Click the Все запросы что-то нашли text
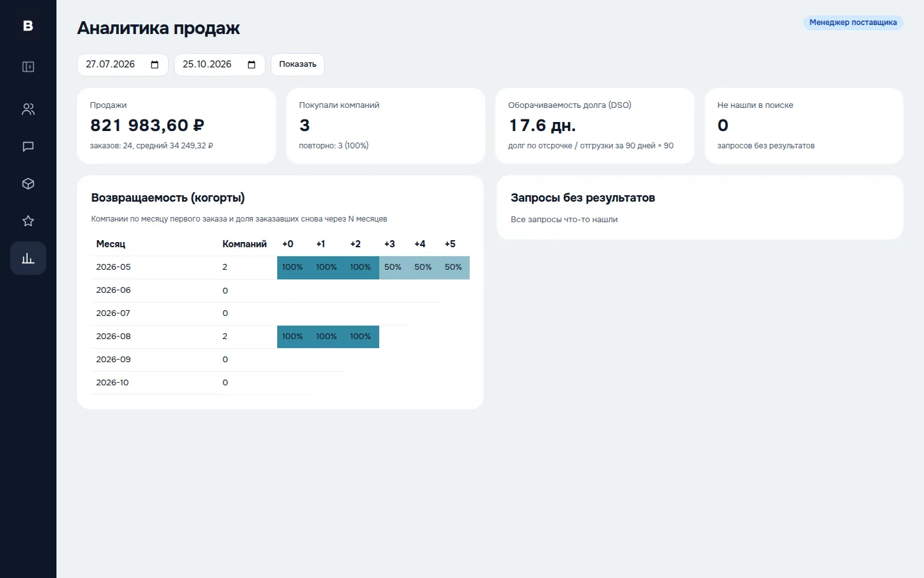Viewport: 924px width, 578px height. (564, 220)
